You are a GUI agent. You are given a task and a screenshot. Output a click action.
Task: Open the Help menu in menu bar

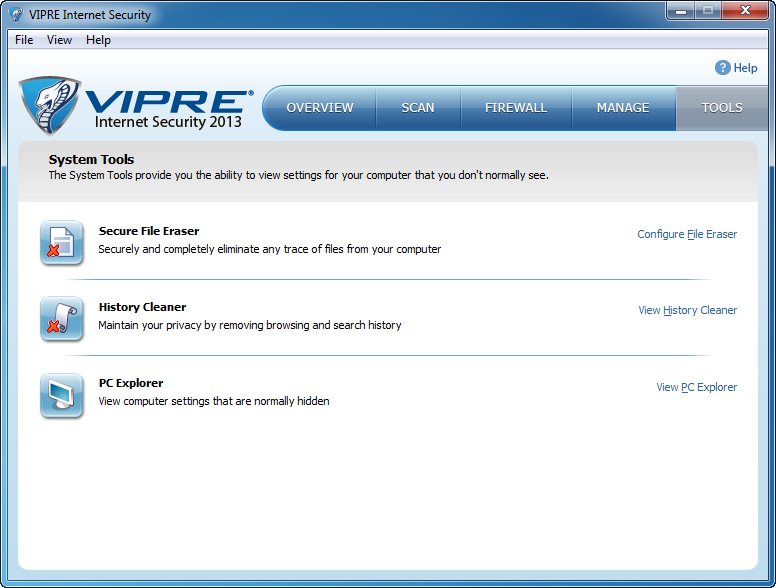pos(98,40)
